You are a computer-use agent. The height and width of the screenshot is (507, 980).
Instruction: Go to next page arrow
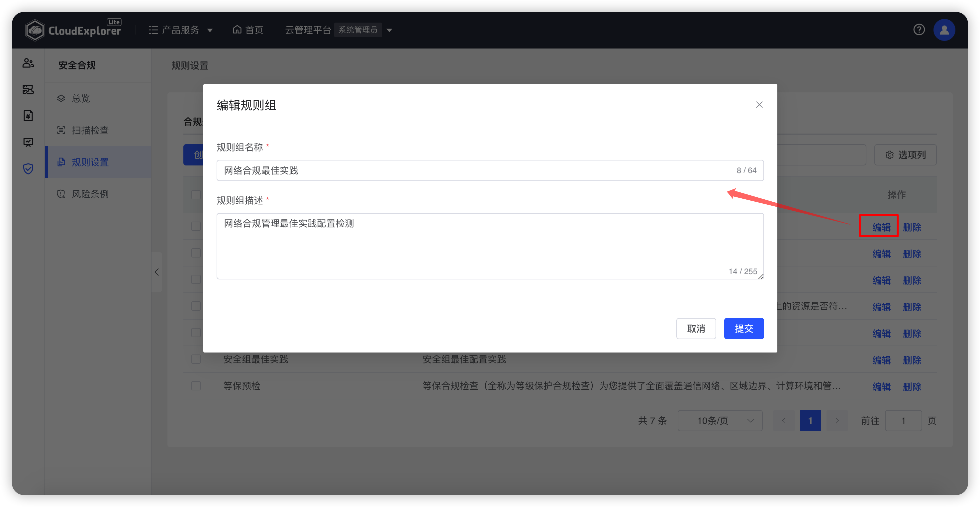[837, 420]
